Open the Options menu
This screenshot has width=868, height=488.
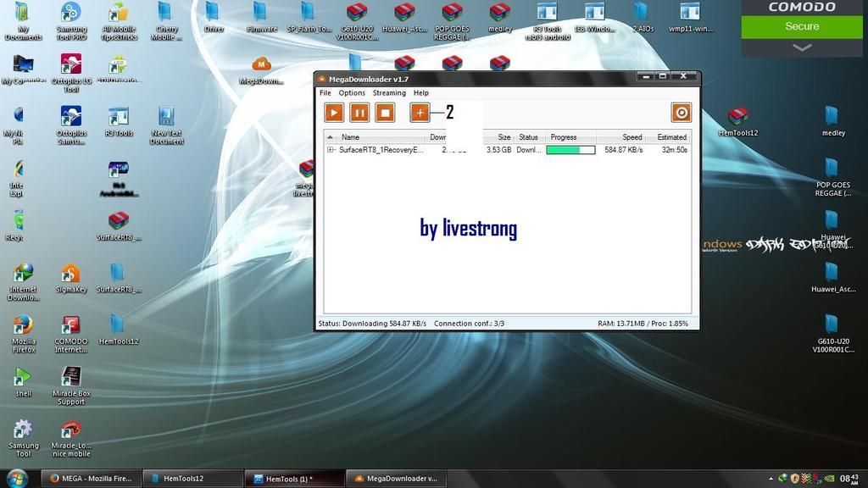[x=352, y=93]
